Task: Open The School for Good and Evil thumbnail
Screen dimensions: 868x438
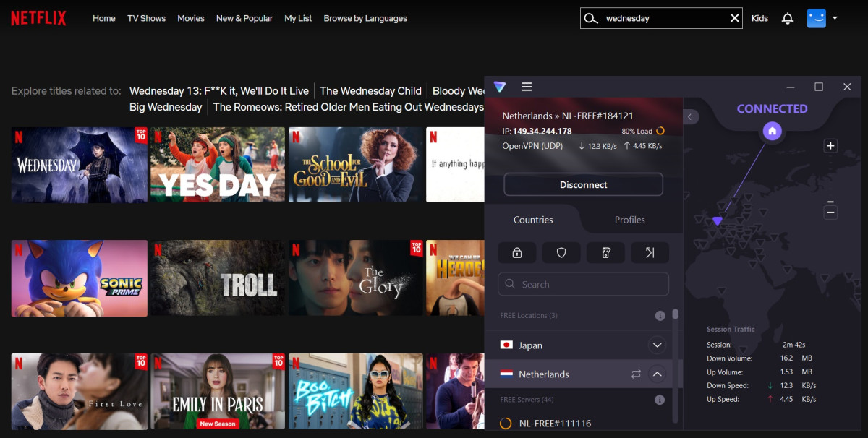Action: tap(356, 165)
